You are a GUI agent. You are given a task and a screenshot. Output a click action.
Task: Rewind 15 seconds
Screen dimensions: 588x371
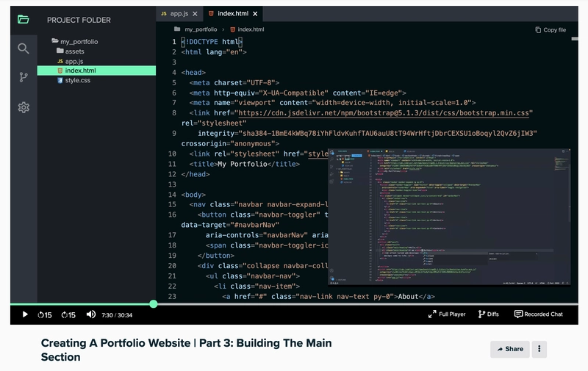click(x=45, y=314)
